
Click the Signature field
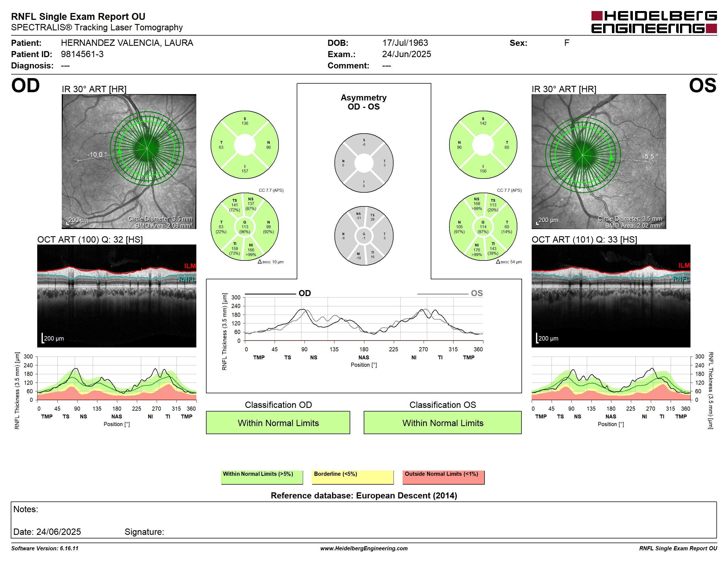pos(144,532)
